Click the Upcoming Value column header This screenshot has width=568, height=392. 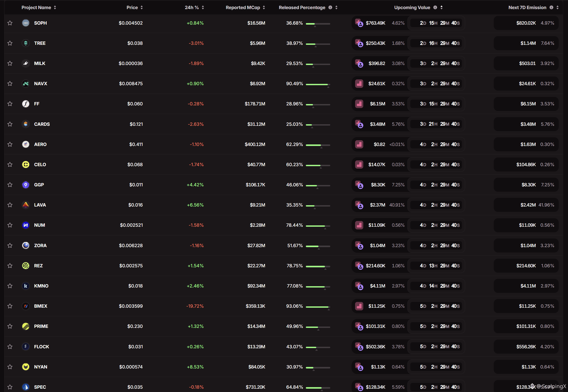click(x=412, y=7)
